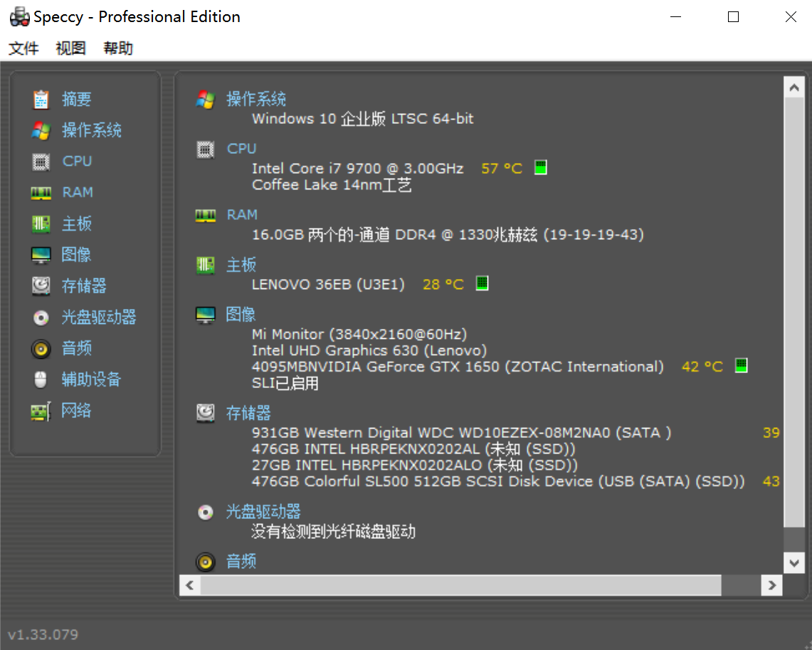Open the CPU heading link in summary
Image resolution: width=812 pixels, height=650 pixels.
[x=241, y=149]
